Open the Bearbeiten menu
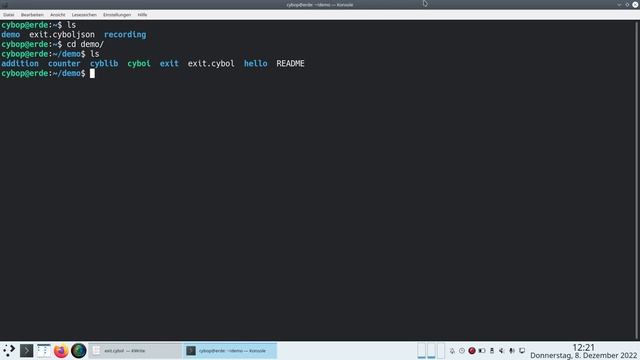The height and width of the screenshot is (360, 640). [32, 15]
